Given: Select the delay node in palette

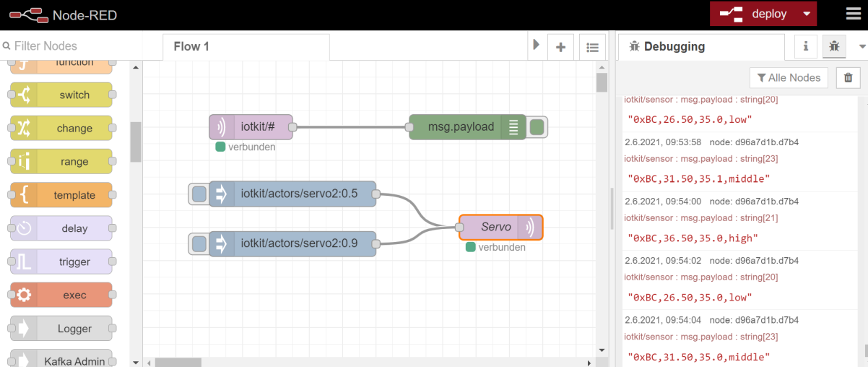Looking at the screenshot, I should (x=61, y=228).
